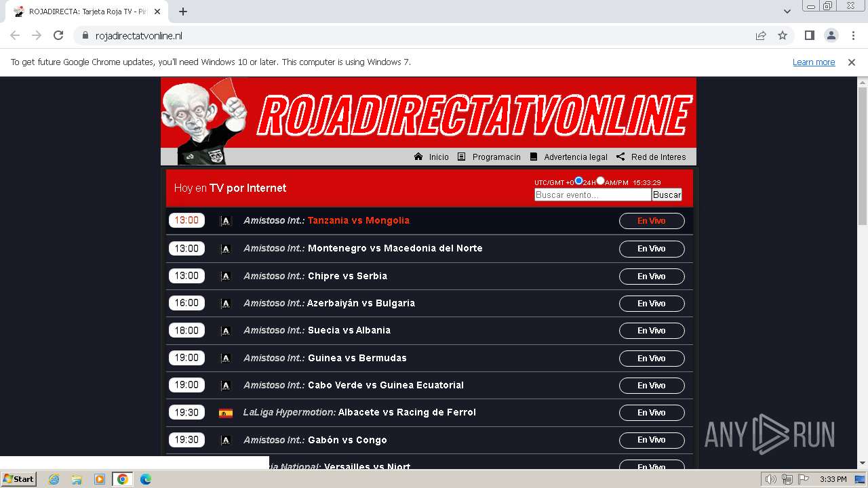868x488 pixels.
Task: Reload the page with the refresh icon
Action: [58, 36]
